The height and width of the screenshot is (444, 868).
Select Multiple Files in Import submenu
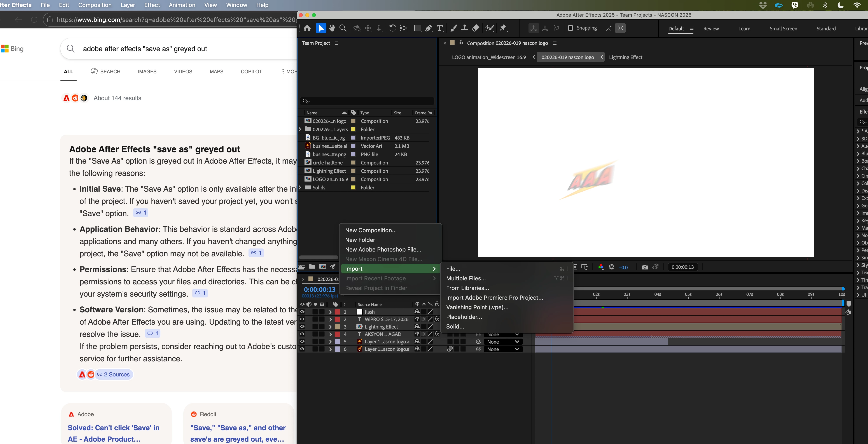(466, 278)
